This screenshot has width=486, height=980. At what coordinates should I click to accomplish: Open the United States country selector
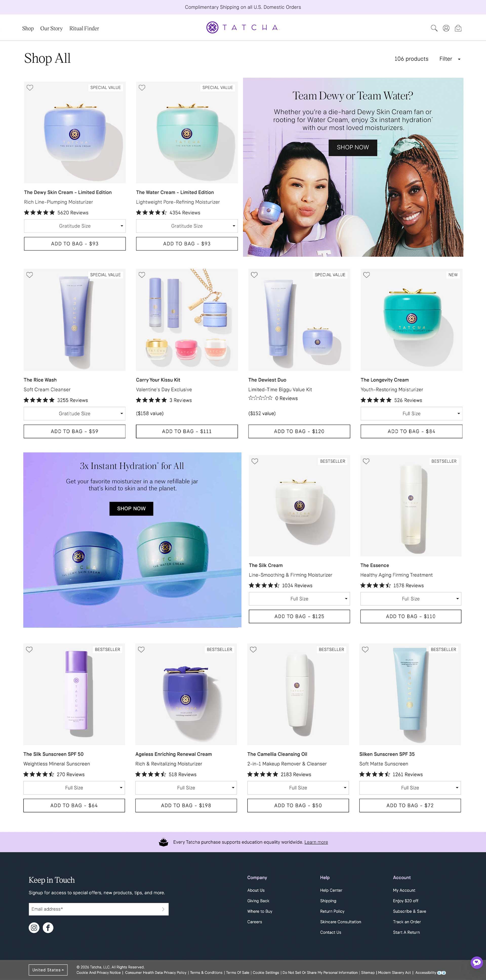coord(48,970)
